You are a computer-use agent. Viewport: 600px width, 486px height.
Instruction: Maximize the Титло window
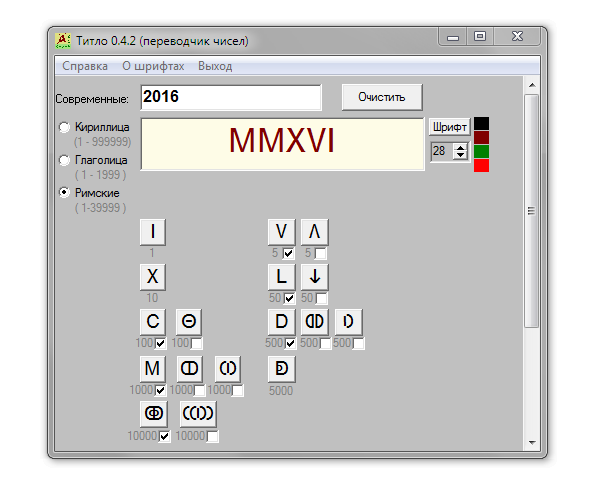480,37
